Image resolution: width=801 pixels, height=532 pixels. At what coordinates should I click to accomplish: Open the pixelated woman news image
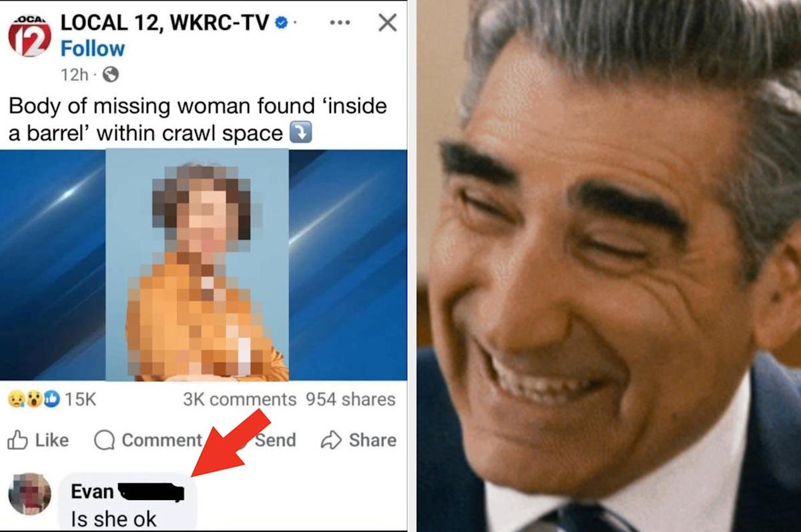pos(198,264)
